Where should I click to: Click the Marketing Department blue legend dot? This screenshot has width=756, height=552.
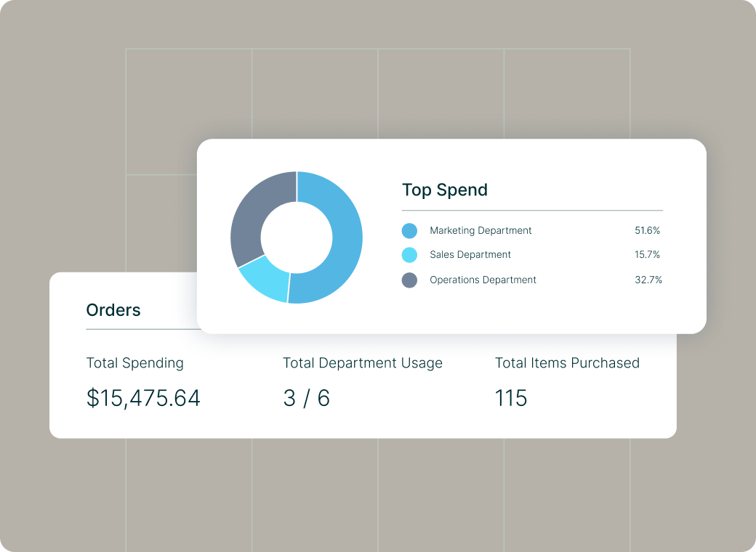[x=409, y=231]
